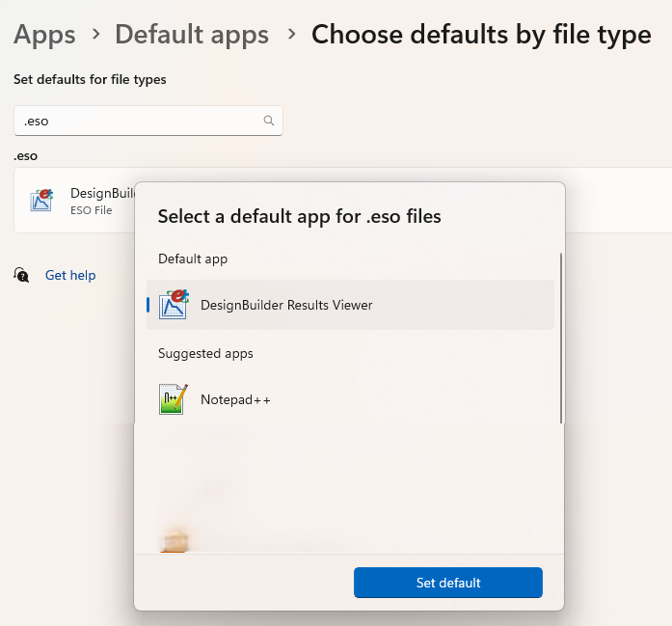Click the partially hidden app icon at dialog bottom

174,542
